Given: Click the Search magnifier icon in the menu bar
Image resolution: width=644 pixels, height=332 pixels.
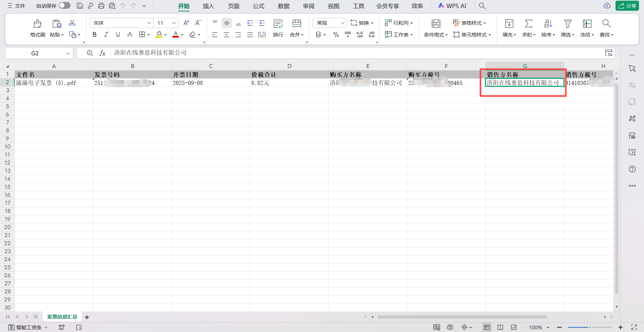Looking at the screenshot, I should tap(482, 6).
